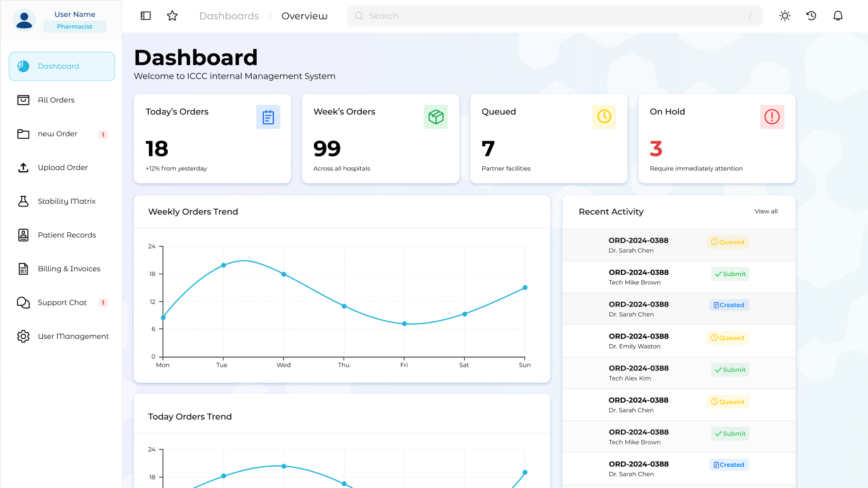Image resolution: width=868 pixels, height=488 pixels.
Task: Click the Upload Order icon
Action: pos(23,168)
